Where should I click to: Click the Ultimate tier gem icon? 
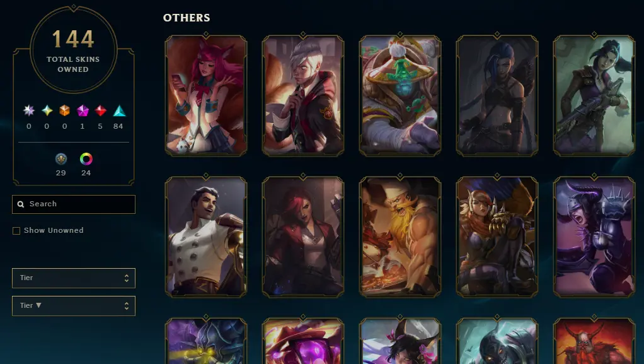tap(29, 110)
